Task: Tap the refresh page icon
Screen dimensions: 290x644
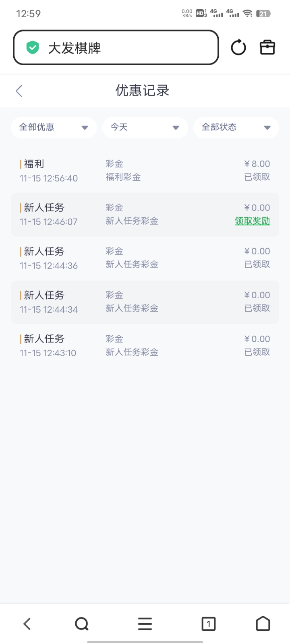Action: (x=238, y=47)
